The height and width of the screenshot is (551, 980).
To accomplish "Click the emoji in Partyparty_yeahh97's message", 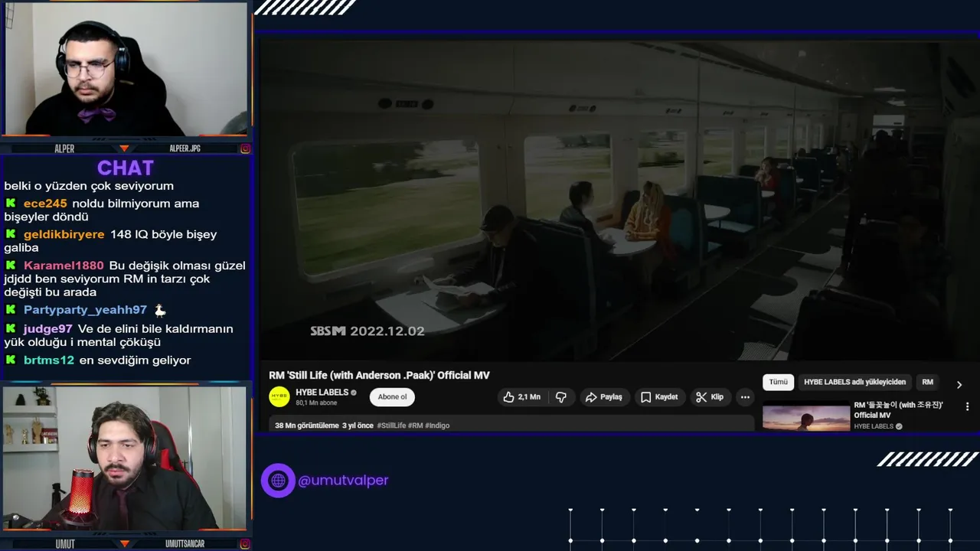I will [x=159, y=310].
